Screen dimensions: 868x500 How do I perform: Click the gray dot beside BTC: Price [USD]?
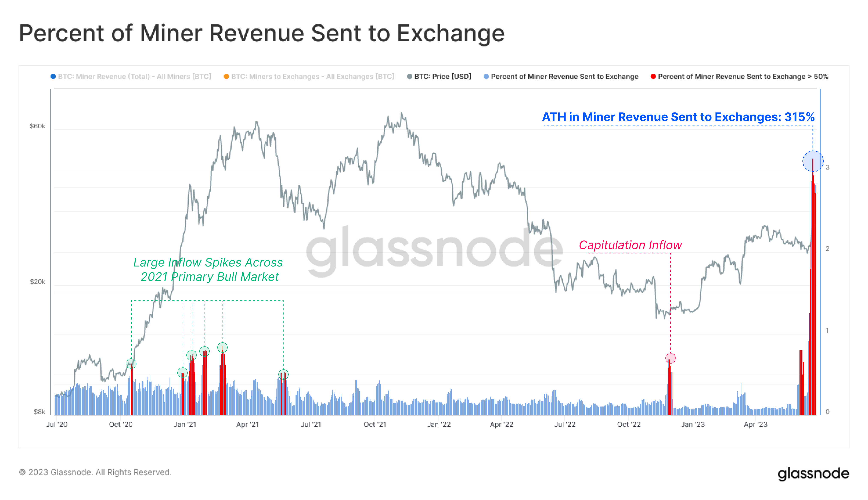[409, 76]
